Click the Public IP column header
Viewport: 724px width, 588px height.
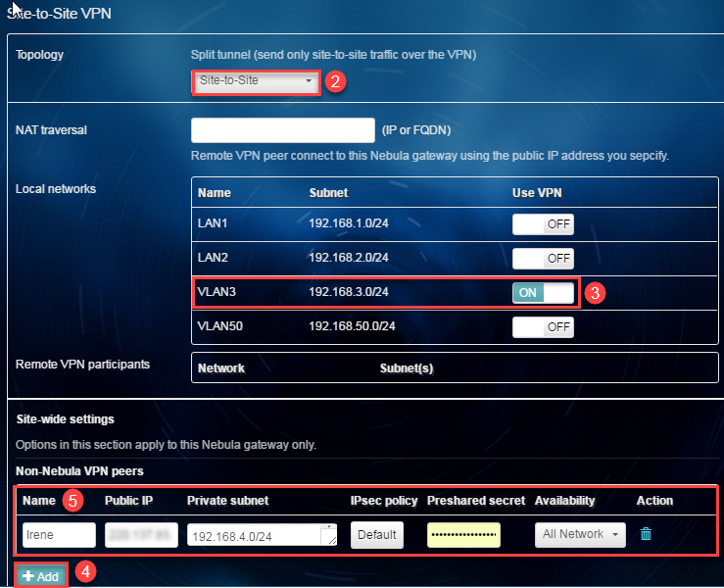pos(128,501)
